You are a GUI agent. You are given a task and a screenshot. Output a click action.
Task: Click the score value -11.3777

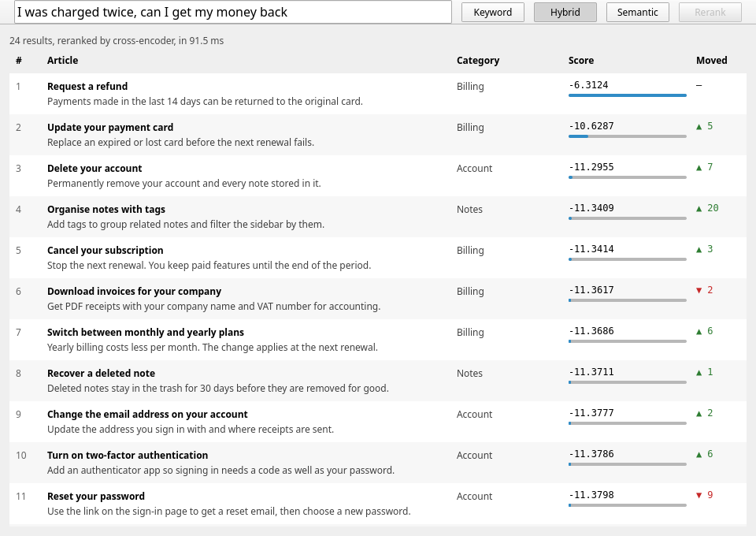pyautogui.click(x=591, y=414)
